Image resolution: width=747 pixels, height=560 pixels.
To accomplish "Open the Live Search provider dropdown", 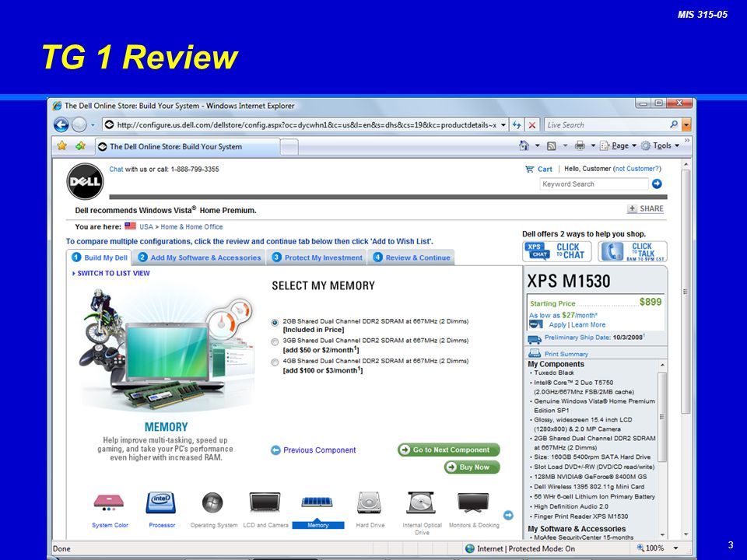I will coord(686,124).
